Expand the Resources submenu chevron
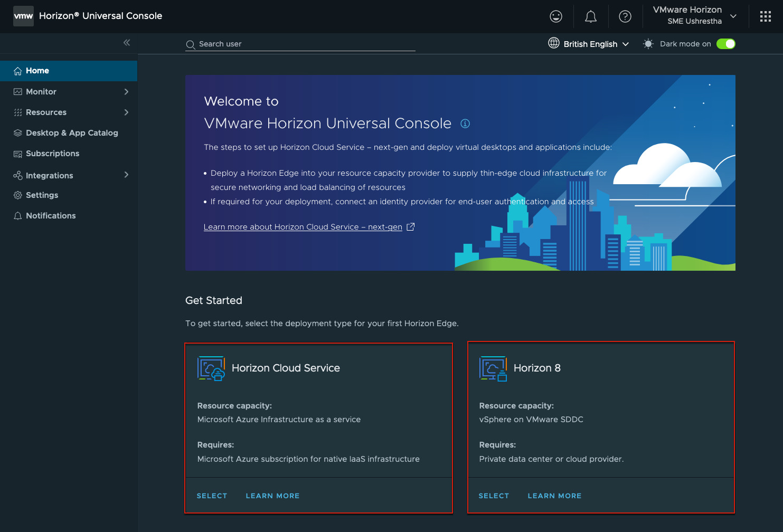The height and width of the screenshot is (532, 783). tap(126, 112)
